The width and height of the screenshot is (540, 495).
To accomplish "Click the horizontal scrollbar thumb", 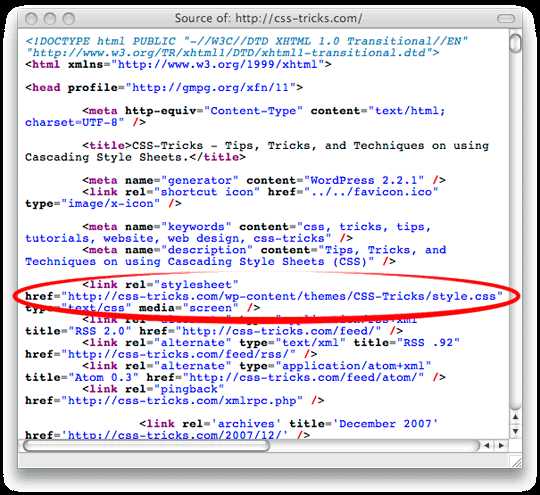I will 146,446.
